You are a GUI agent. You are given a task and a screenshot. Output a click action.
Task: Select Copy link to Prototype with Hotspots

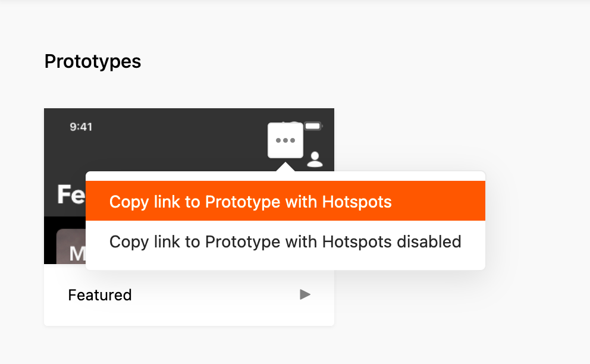[x=250, y=202]
